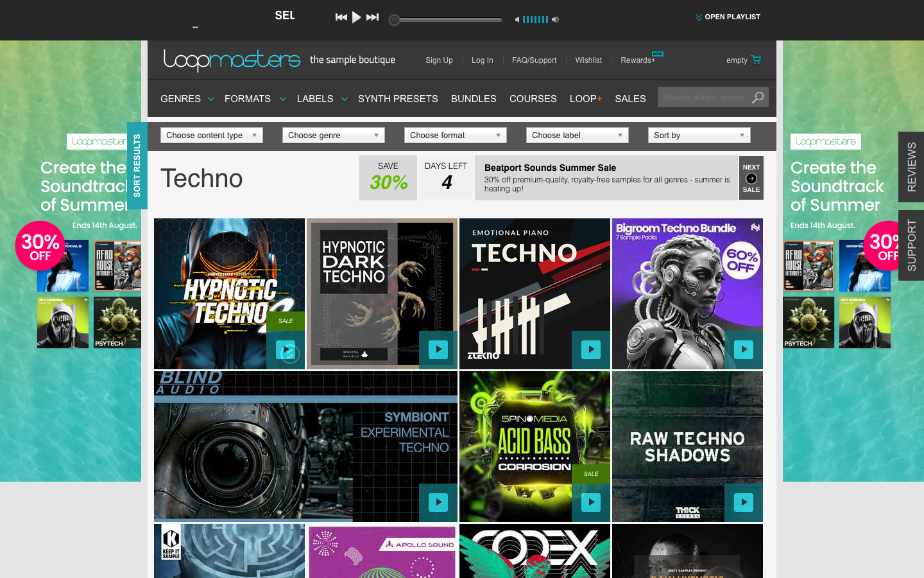Open the Apollo Sound product cover

(x=382, y=551)
